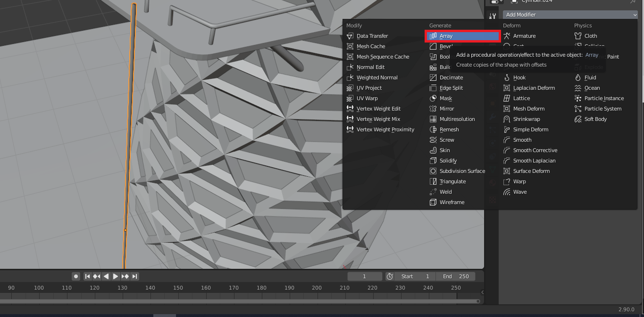This screenshot has width=644, height=317.
Task: Jump to the start frame
Action: [87, 276]
